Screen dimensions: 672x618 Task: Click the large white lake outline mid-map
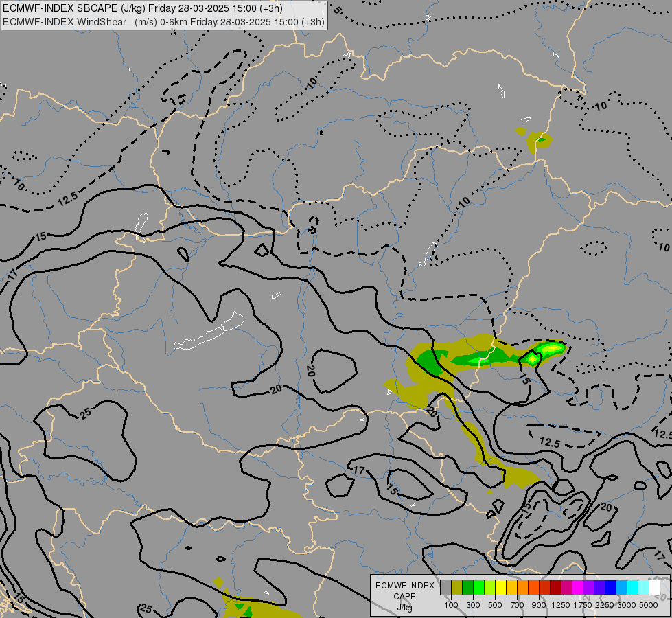(209, 331)
